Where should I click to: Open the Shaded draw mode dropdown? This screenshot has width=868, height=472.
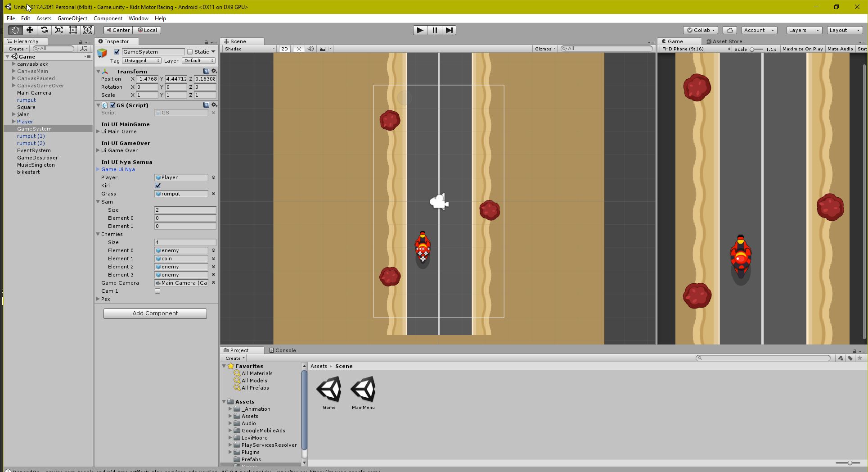coord(249,49)
